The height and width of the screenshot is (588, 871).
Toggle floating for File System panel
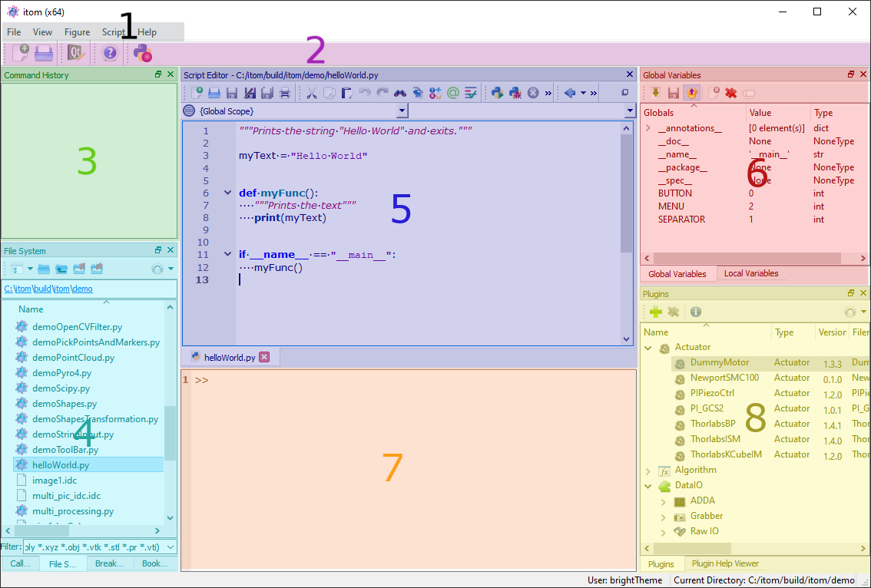(158, 250)
